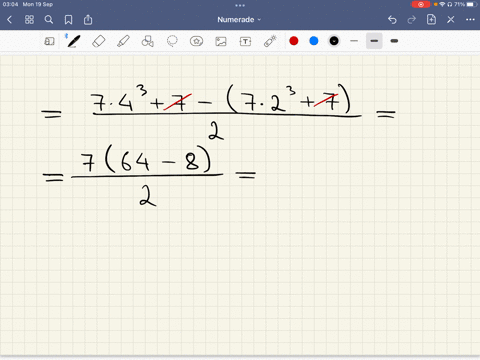Undo the last stroke
The height and width of the screenshot is (360, 480).
[392, 20]
